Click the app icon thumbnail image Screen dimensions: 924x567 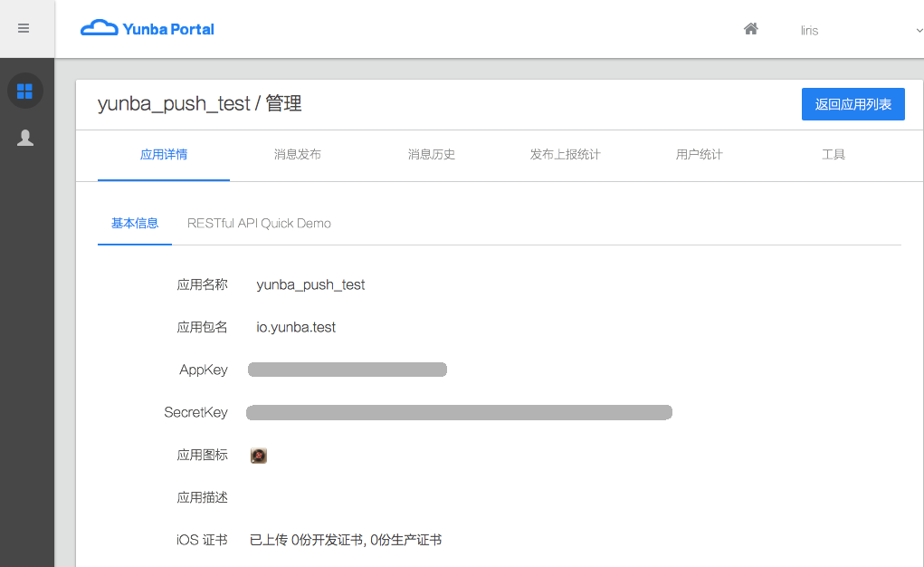[259, 456]
